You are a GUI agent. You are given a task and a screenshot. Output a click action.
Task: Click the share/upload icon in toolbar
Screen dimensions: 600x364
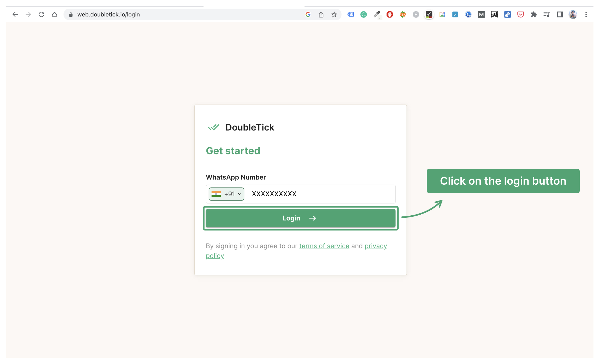[321, 14]
